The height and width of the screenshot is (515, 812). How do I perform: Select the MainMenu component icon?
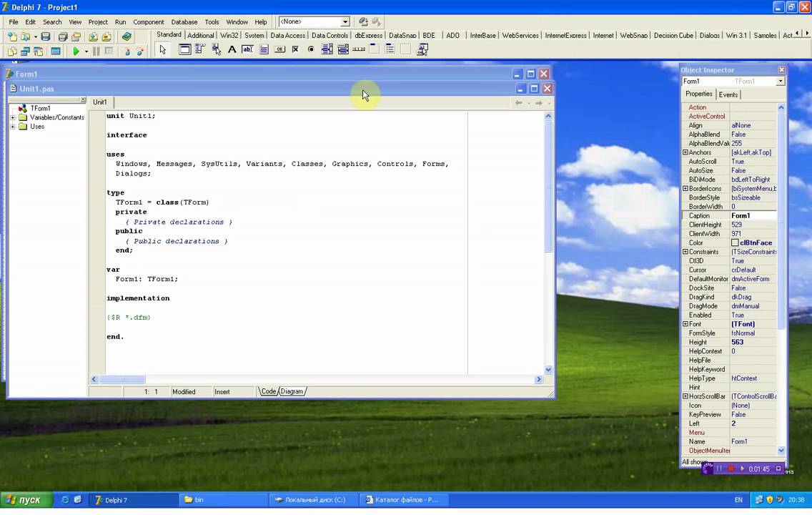click(200, 50)
